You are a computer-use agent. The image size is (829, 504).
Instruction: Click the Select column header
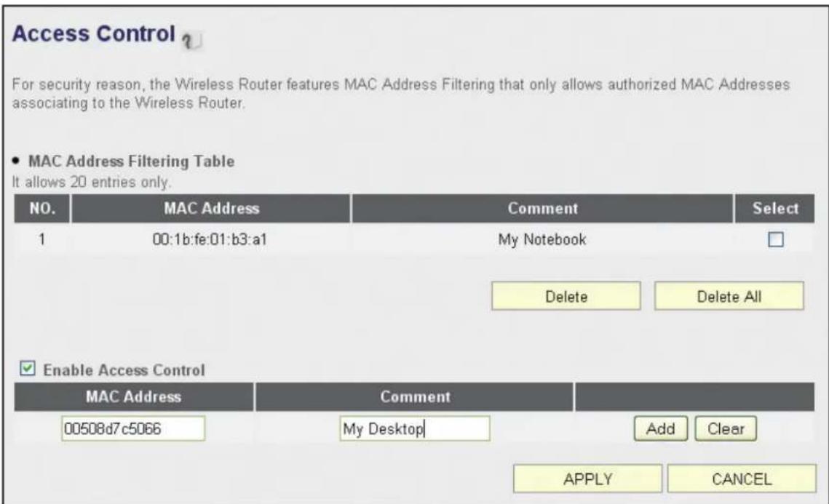[774, 208]
